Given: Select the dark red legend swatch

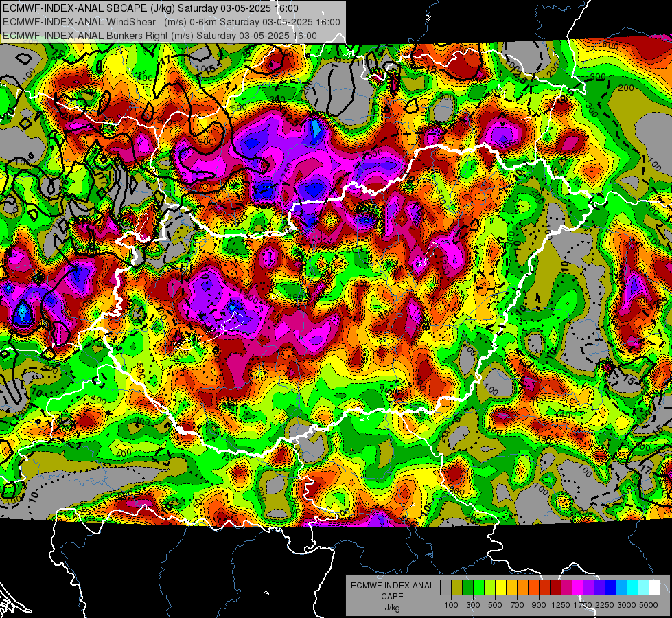Looking at the screenshot, I should pos(555,588).
